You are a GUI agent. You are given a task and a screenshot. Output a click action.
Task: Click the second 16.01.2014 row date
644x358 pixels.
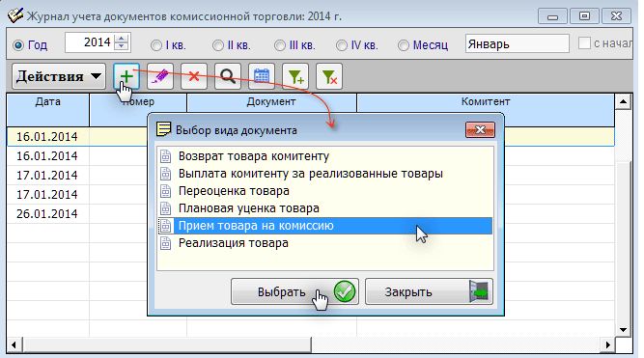click(46, 156)
